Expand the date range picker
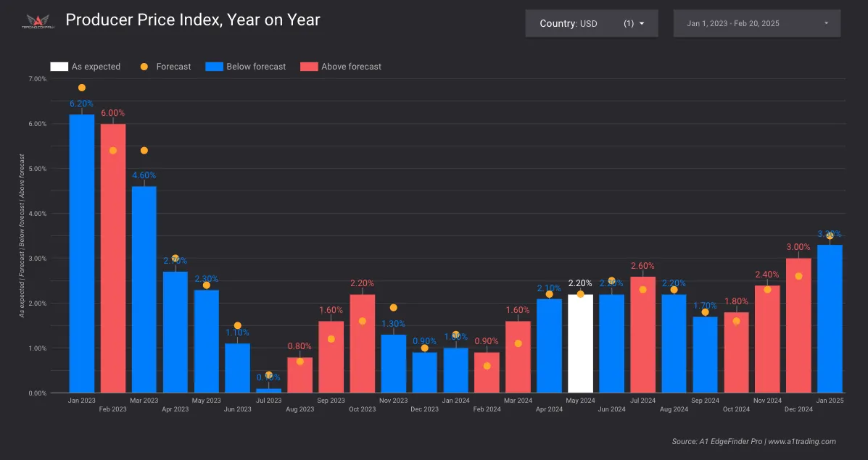 [756, 23]
